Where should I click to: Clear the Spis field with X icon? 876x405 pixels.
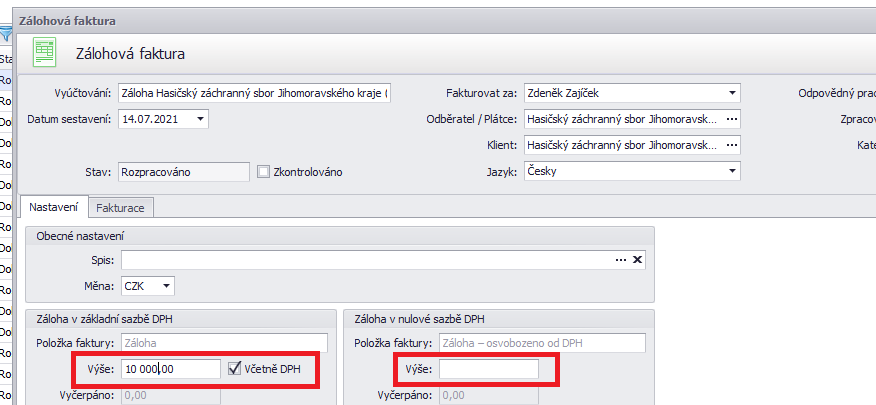[638, 260]
